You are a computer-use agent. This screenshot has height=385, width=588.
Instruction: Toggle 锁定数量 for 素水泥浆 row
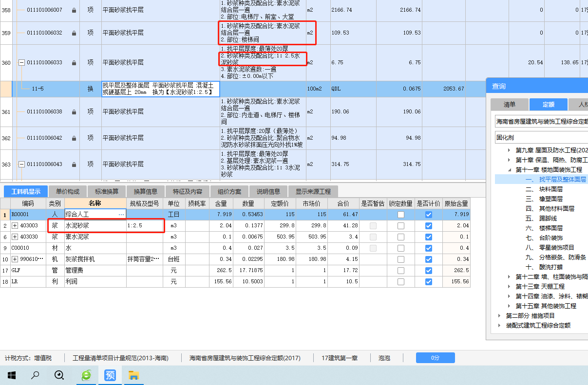pos(400,237)
